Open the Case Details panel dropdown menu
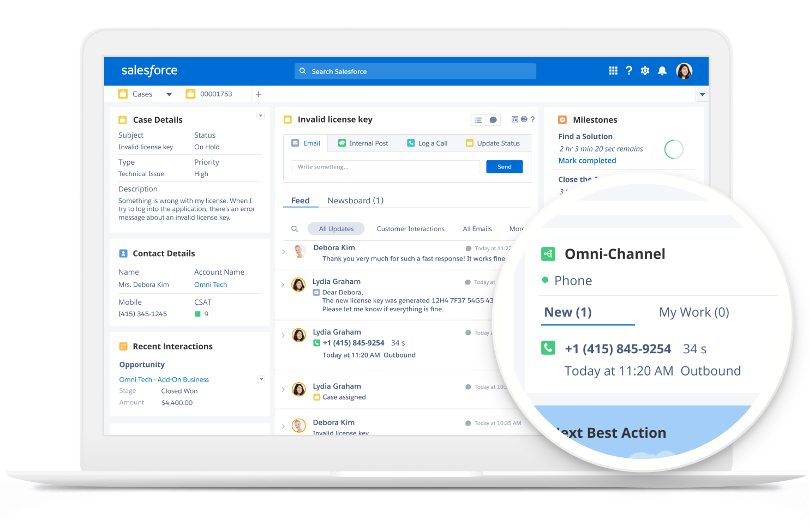The width and height of the screenshot is (809, 532). pyautogui.click(x=260, y=116)
